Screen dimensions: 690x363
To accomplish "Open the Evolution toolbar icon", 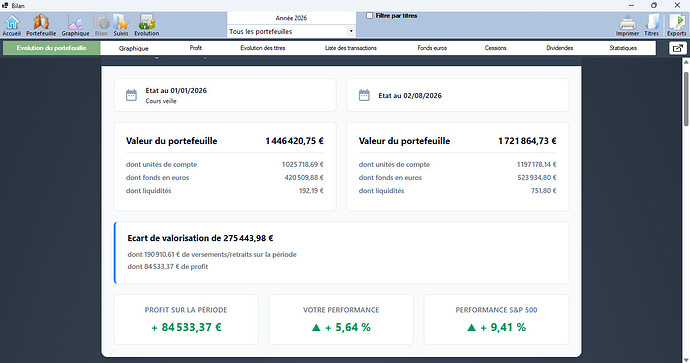I will (x=147, y=25).
